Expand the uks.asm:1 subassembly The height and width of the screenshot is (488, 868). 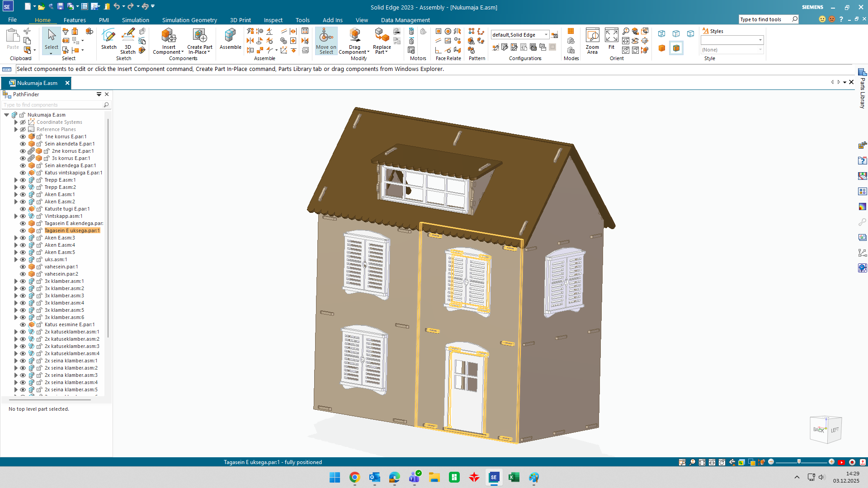pos(16,259)
